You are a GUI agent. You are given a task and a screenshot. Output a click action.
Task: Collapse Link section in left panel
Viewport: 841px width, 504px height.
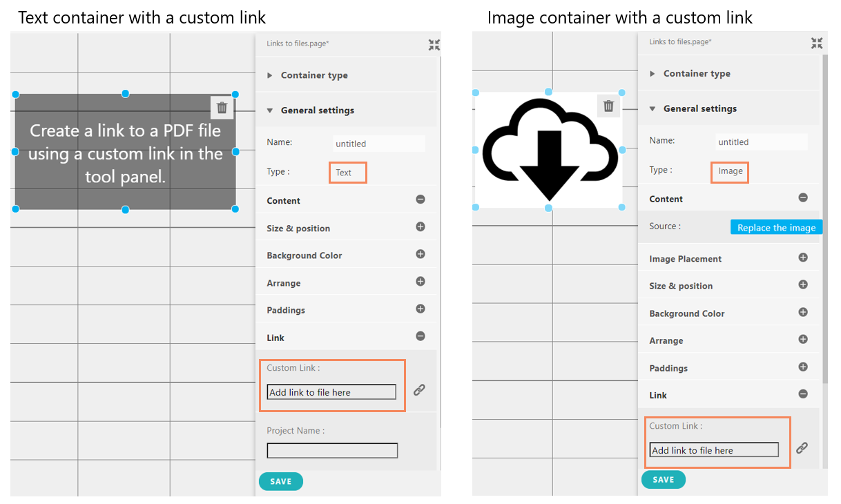point(420,336)
